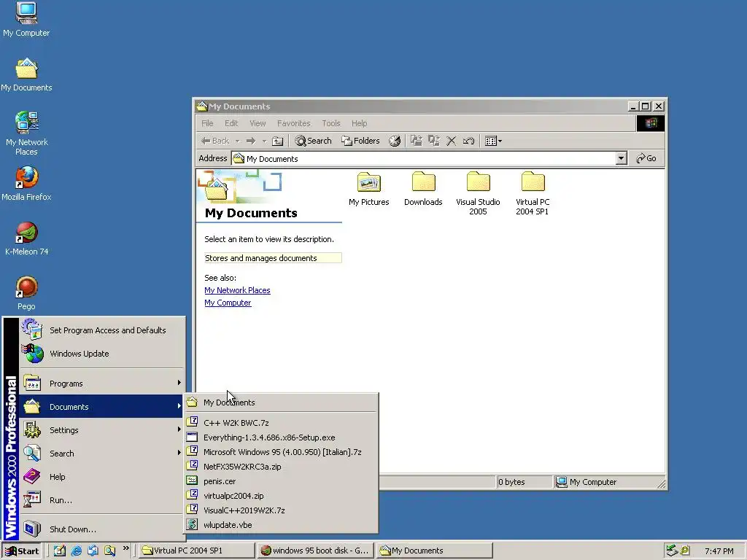Select the K-Meleon 74 desktop shortcut
747x560 pixels.
click(x=26, y=238)
